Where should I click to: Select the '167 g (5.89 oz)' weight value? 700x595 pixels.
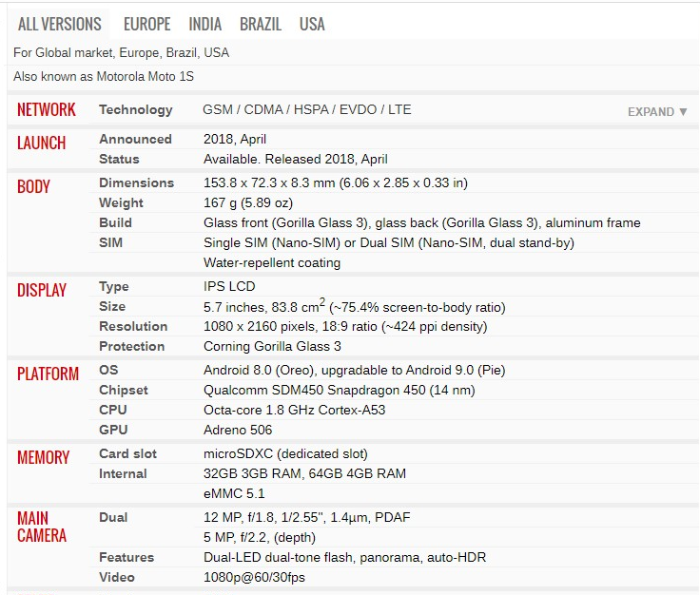[248, 203]
